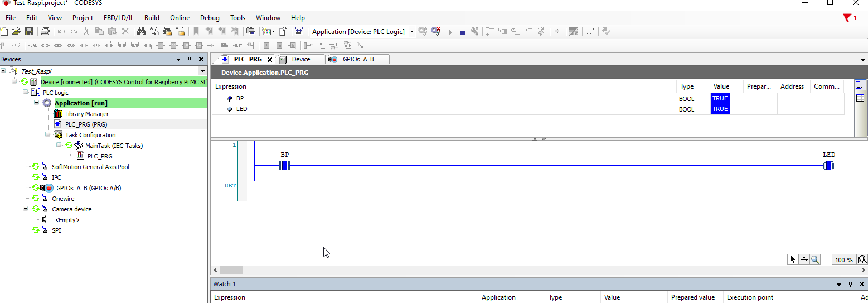
Task: Click the Logout icon with red X
Action: [x=435, y=32]
